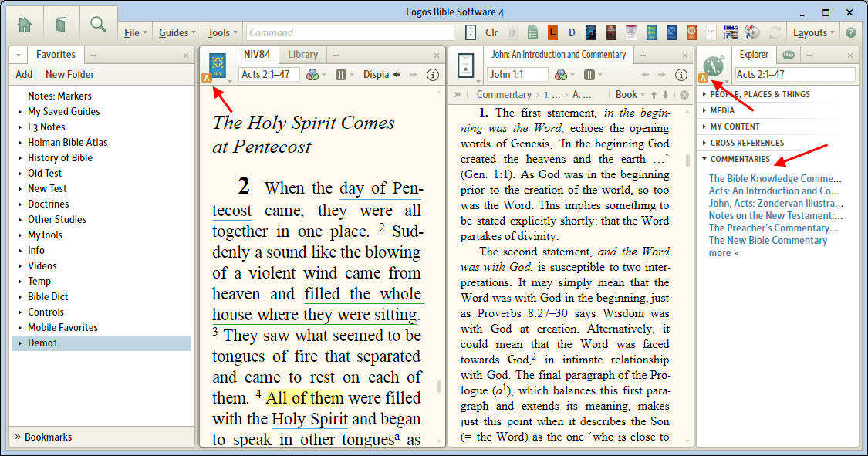868x456 pixels.
Task: Click the John commentary book cover icon
Action: (465, 66)
